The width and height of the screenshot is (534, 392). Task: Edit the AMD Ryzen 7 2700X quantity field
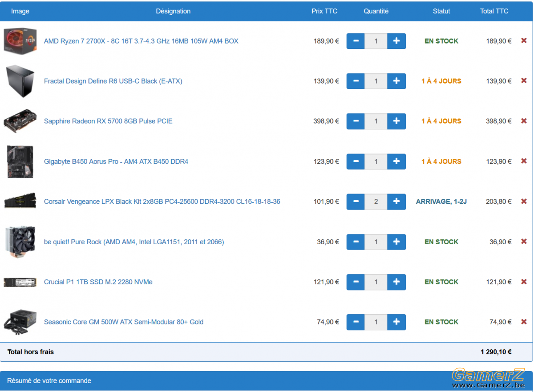[x=376, y=41]
